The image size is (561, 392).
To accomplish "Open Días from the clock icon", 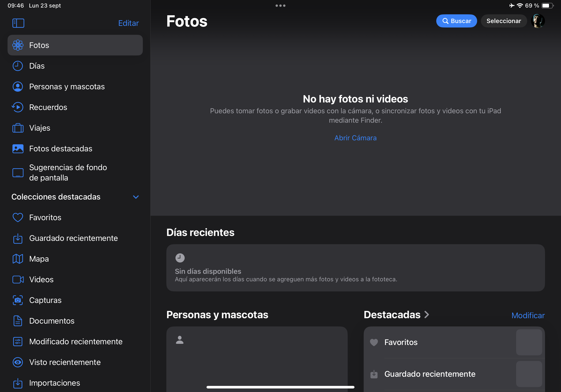I will click(18, 66).
